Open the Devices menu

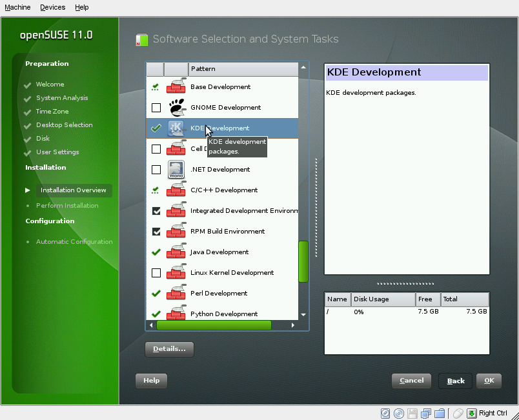(52, 7)
